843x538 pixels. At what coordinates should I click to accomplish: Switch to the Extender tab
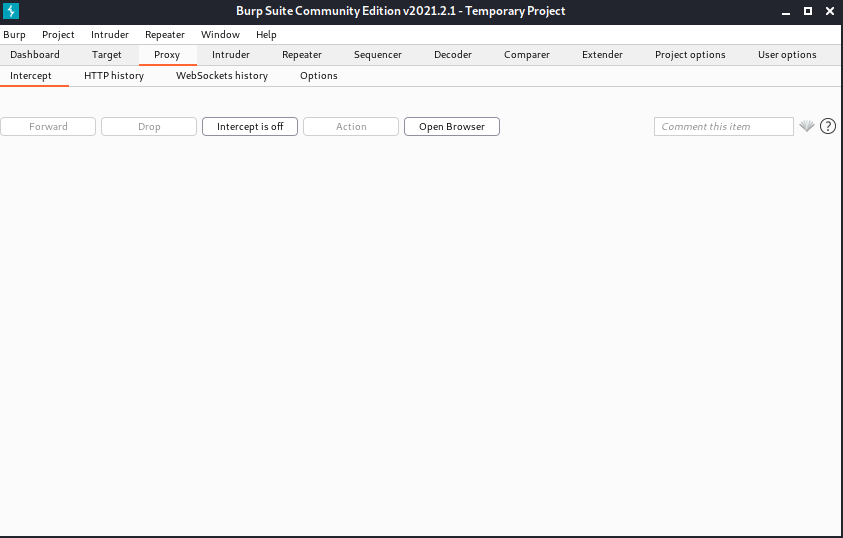pyautogui.click(x=603, y=55)
